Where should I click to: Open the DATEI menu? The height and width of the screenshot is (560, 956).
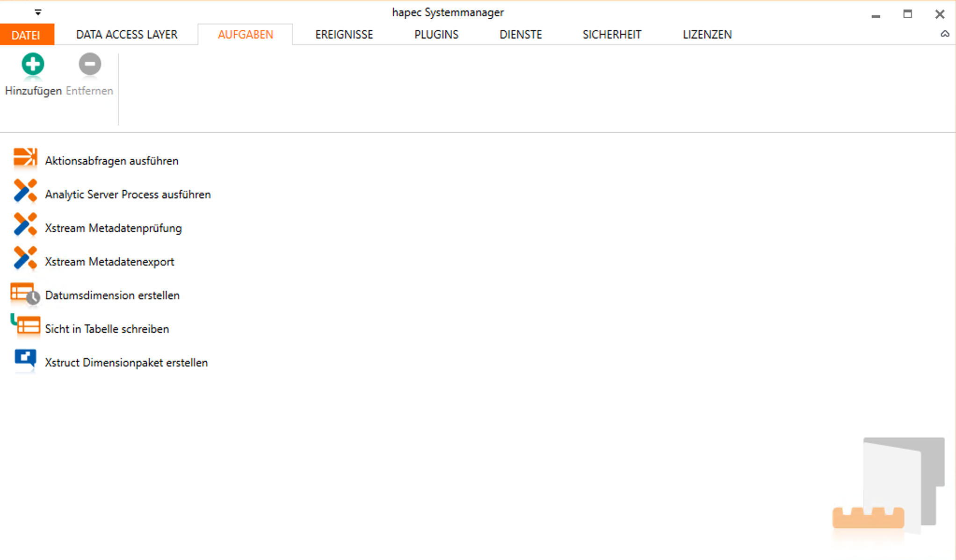pyautogui.click(x=26, y=35)
